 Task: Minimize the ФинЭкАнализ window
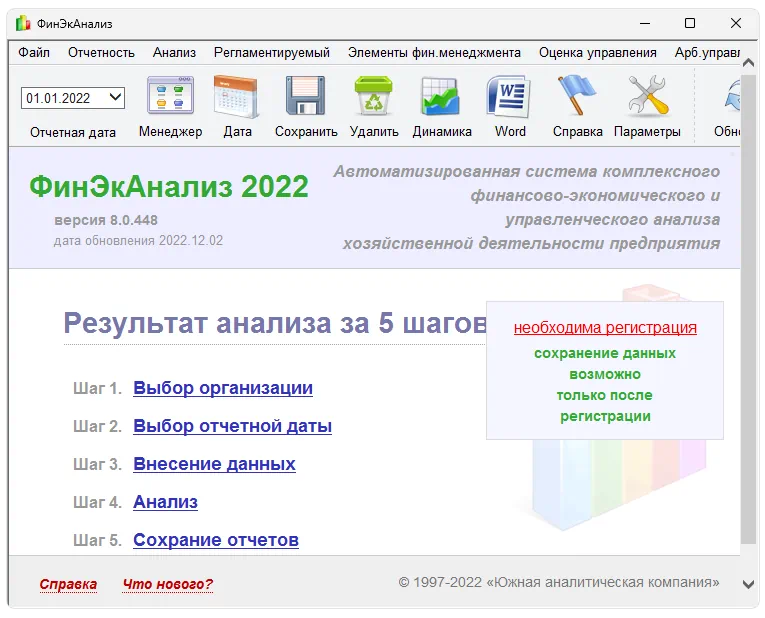coord(645,23)
